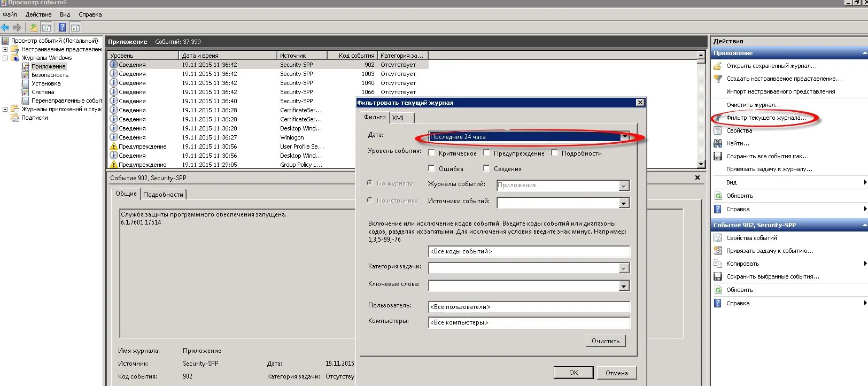Sort by the Уровень column header
Screen dimensions: 868x386
pyautogui.click(x=143, y=55)
